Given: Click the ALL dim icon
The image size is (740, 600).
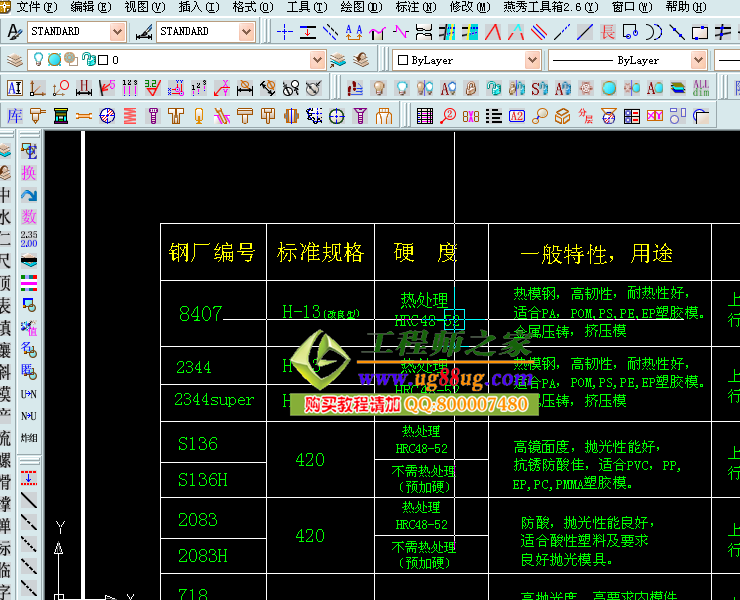Looking at the screenshot, I should point(700,88).
